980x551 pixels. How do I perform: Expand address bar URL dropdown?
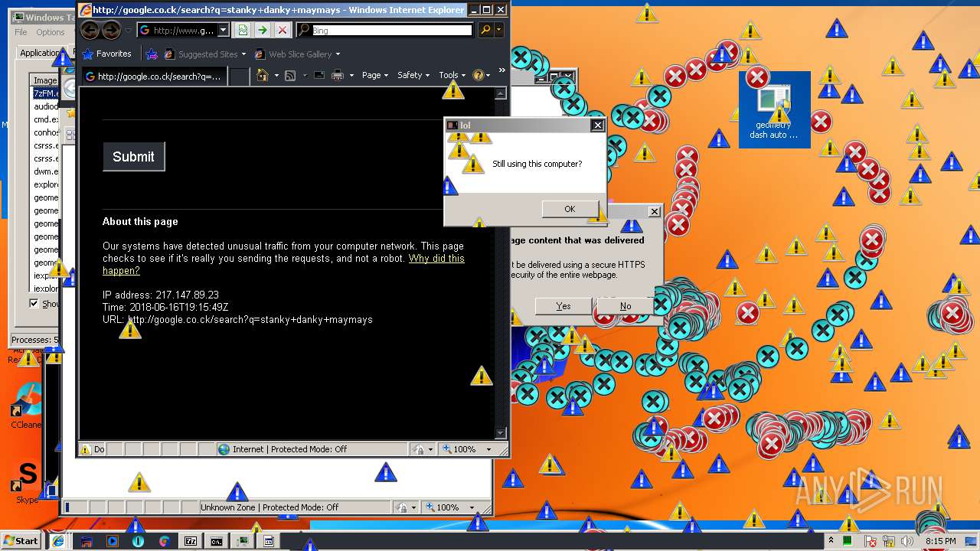tap(223, 30)
